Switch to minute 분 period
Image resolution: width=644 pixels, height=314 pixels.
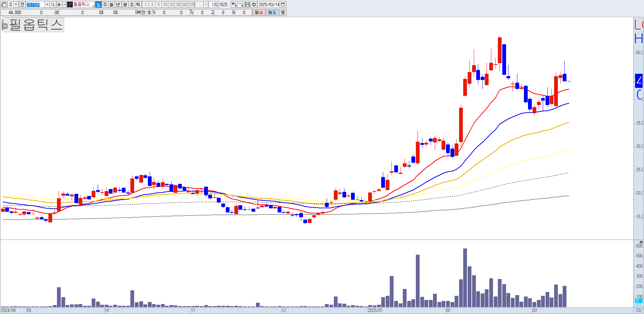[125, 4]
